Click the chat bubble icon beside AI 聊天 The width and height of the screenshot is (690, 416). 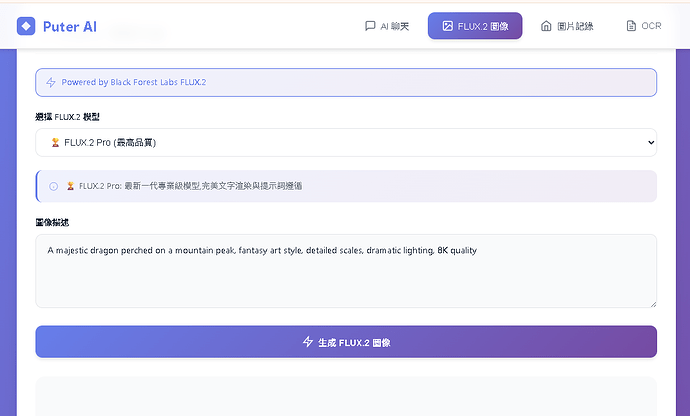tap(370, 26)
